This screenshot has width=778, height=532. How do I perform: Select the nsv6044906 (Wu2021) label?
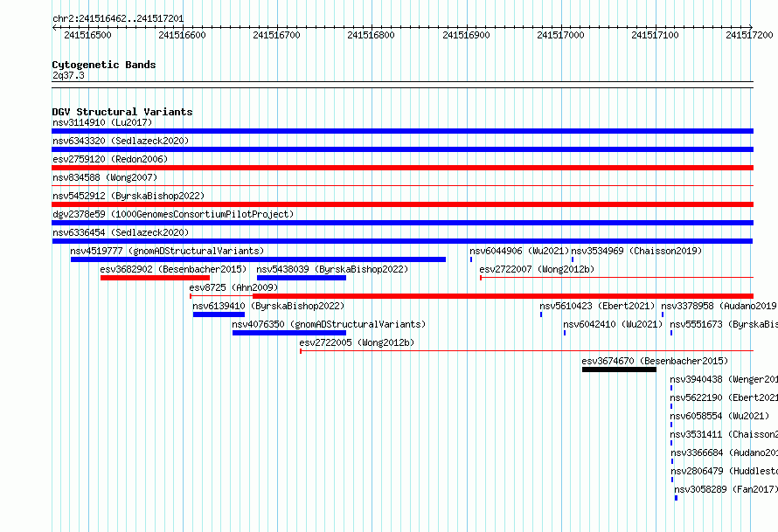pyautogui.click(x=519, y=251)
